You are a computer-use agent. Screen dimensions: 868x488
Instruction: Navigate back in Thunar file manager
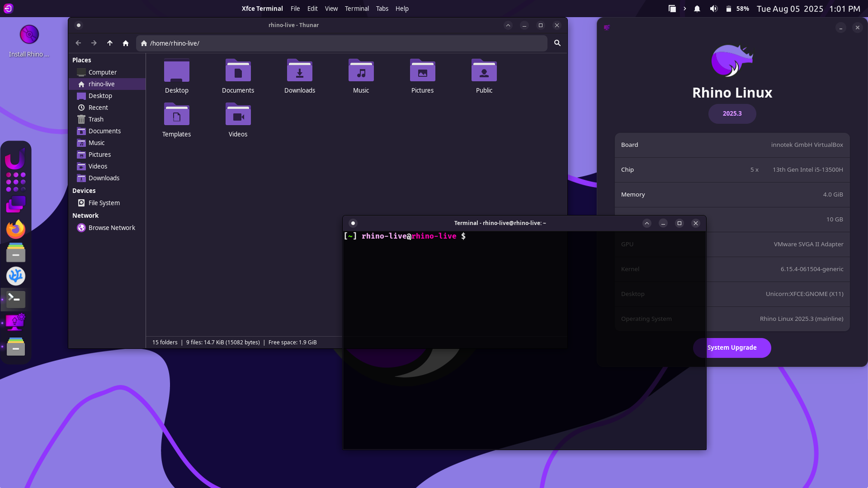[x=78, y=43]
